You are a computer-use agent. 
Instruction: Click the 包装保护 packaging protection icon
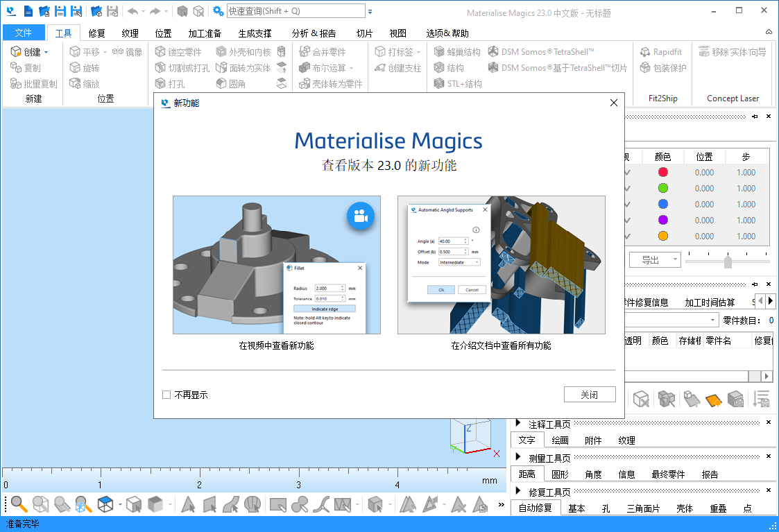(658, 67)
